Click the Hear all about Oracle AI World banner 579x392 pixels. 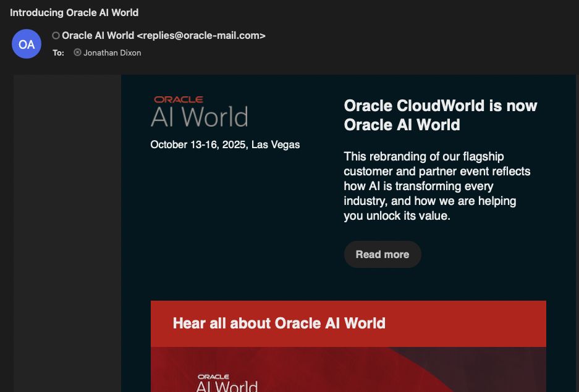click(349, 323)
